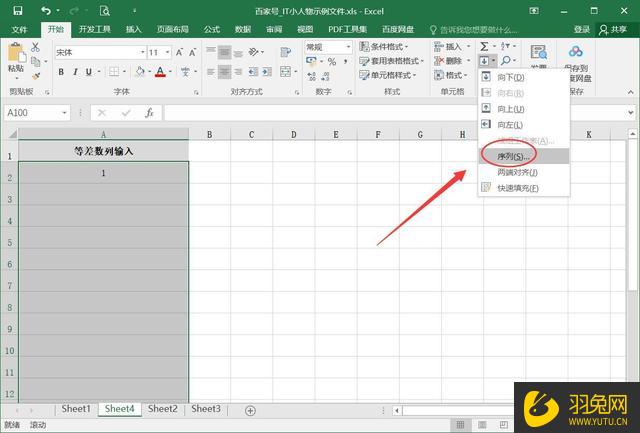Toggle top vertical alignment
Image resolution: width=640 pixels, height=433 pixels.
(211, 52)
